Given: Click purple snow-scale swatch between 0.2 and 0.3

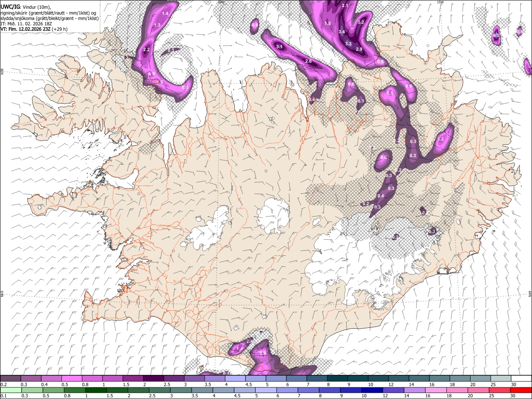Looking at the screenshot, I should tap(10, 378).
